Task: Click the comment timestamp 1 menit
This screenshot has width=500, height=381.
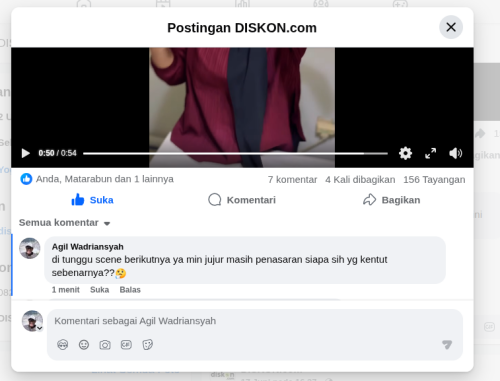Action: coord(65,290)
